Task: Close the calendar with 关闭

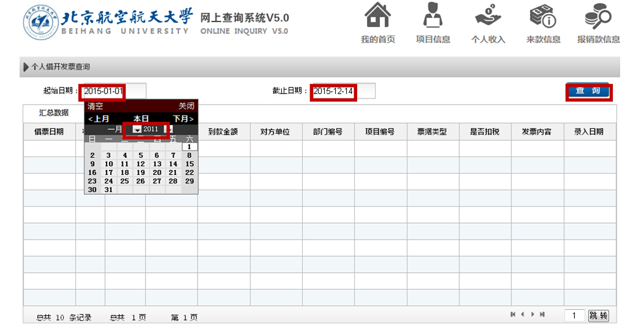Action: [x=186, y=106]
